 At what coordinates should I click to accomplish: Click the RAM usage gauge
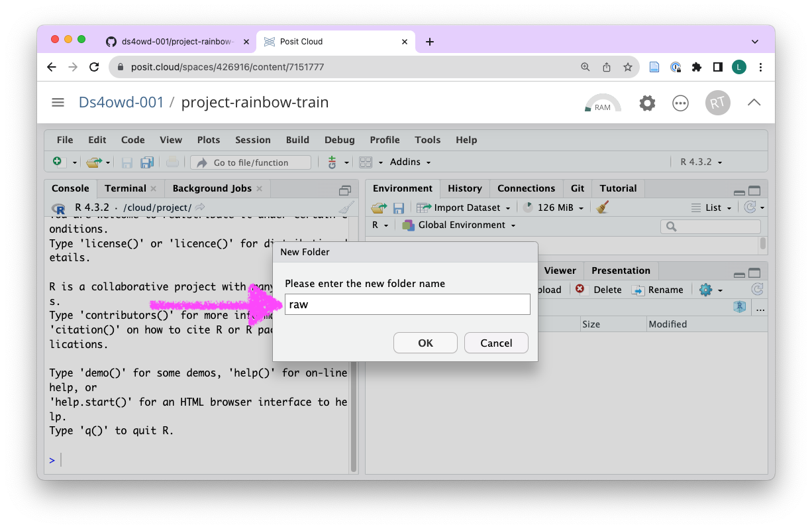pyautogui.click(x=603, y=103)
